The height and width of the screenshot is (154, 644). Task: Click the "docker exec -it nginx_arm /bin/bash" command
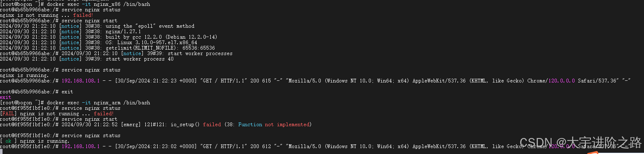pos(98,103)
